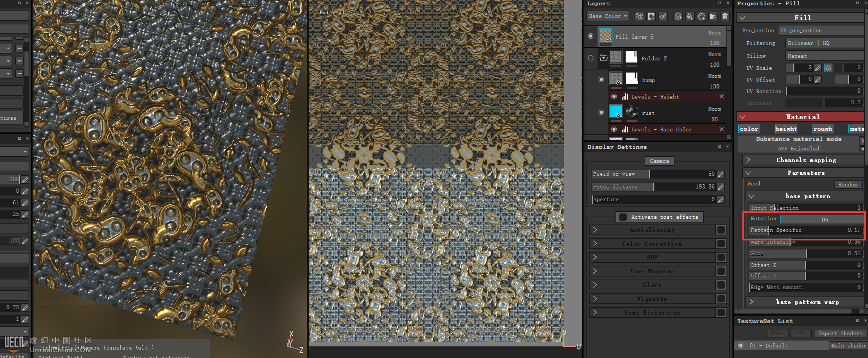Image resolution: width=868 pixels, height=358 pixels.
Task: Click the add mask icon in Layers
Action: pyautogui.click(x=651, y=16)
